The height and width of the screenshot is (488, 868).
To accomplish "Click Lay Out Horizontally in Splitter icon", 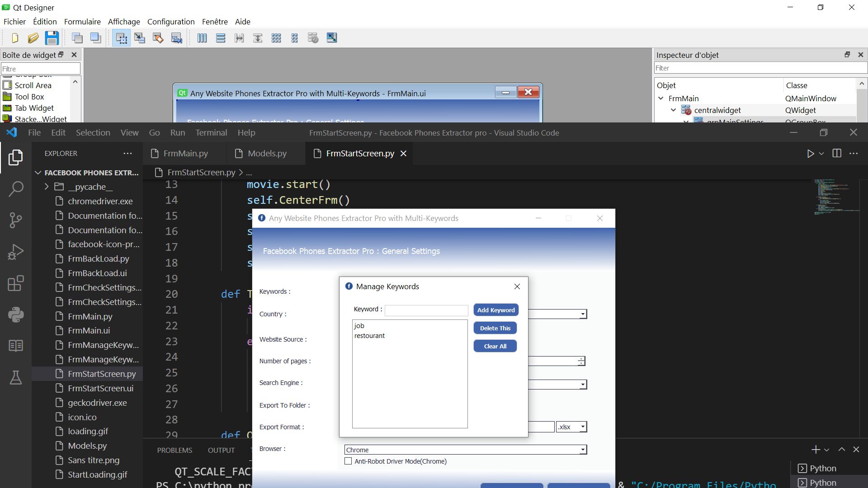I will click(239, 38).
